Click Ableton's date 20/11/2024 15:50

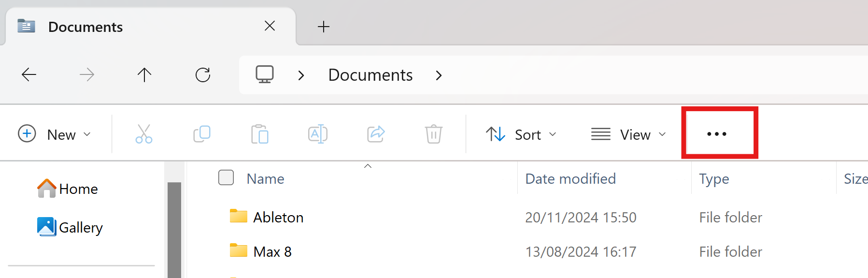pyautogui.click(x=581, y=218)
